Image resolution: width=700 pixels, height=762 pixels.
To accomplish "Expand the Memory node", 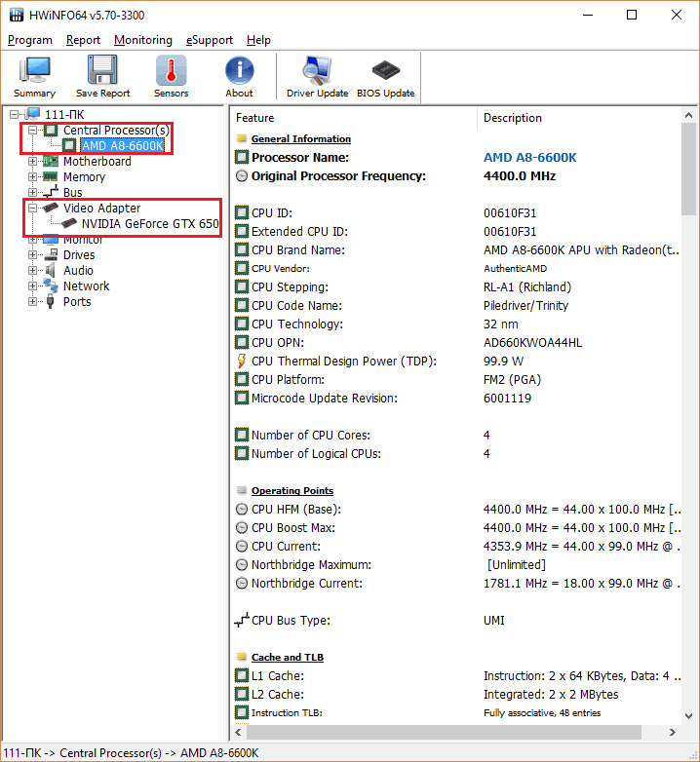I will (x=32, y=177).
